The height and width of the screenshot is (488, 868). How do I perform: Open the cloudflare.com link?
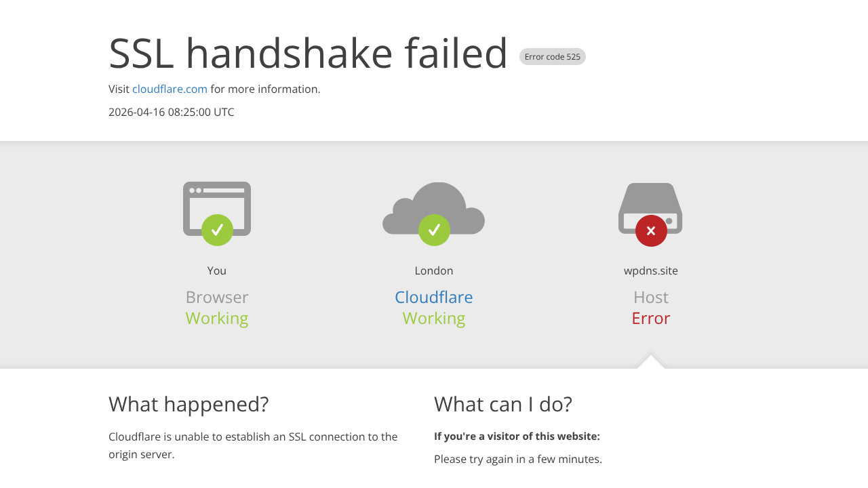coord(170,89)
